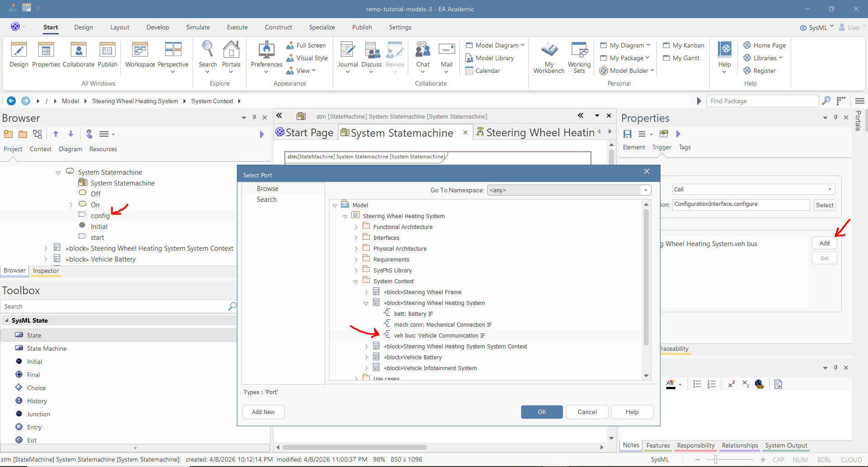This screenshot has height=467, width=868.
Task: Click the move up arrow in Browser toolbar
Action: click(56, 134)
